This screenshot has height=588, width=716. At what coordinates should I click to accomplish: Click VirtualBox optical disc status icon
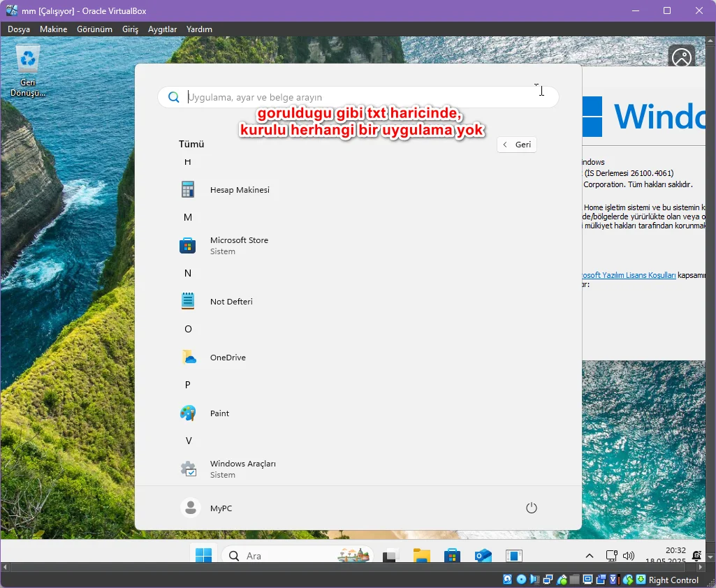click(522, 580)
